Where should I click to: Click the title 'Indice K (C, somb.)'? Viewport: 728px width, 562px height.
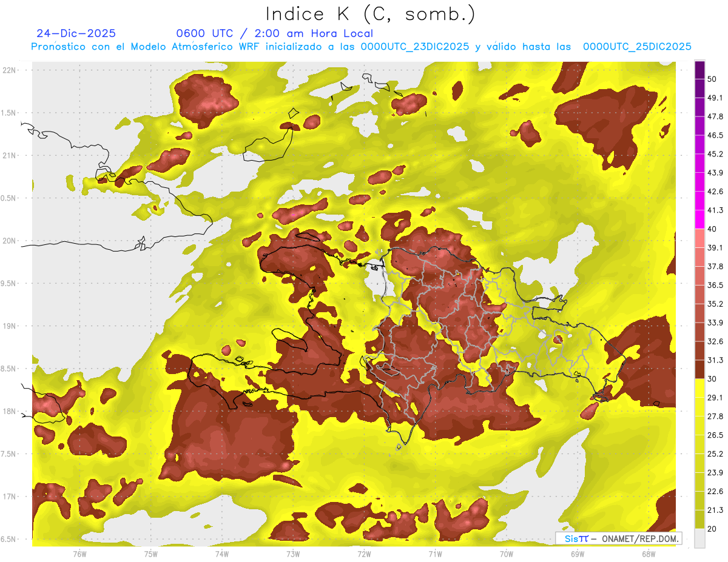370,14
